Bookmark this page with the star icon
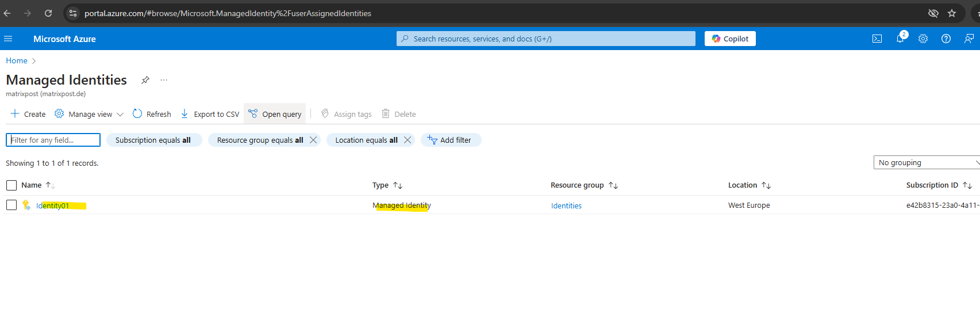This screenshot has height=335, width=980. point(952,13)
